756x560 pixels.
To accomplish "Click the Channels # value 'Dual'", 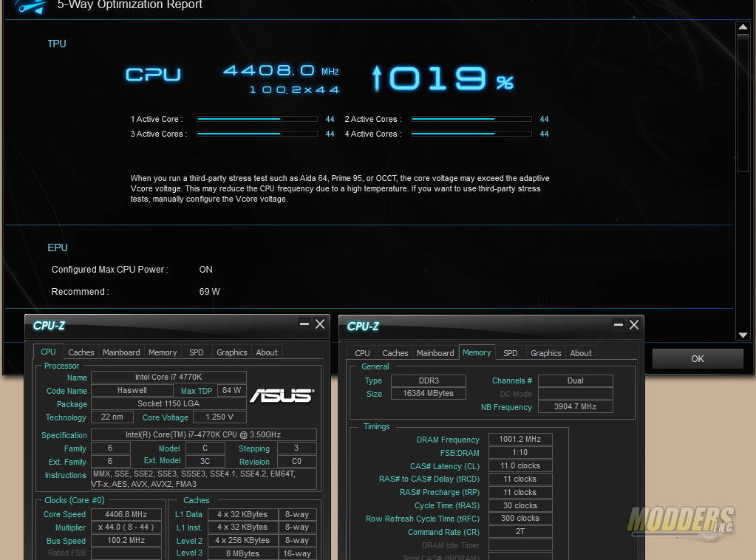I will [575, 380].
